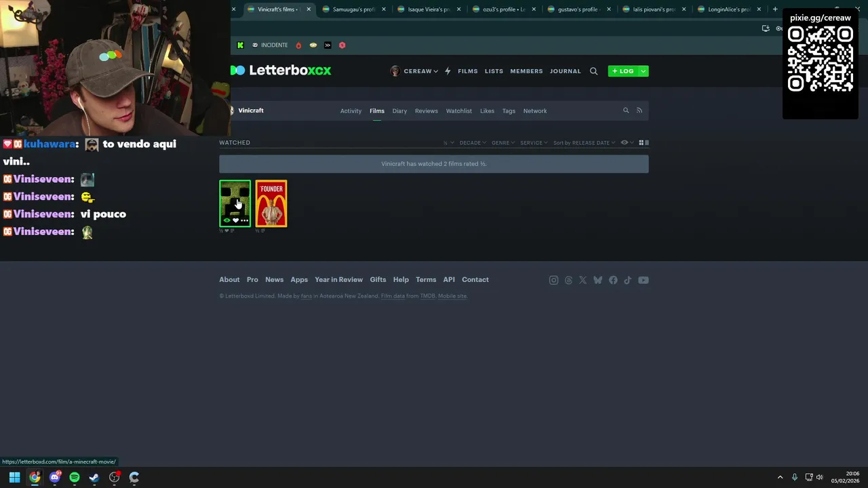
Task: Open Discord from the taskbar
Action: click(55, 477)
